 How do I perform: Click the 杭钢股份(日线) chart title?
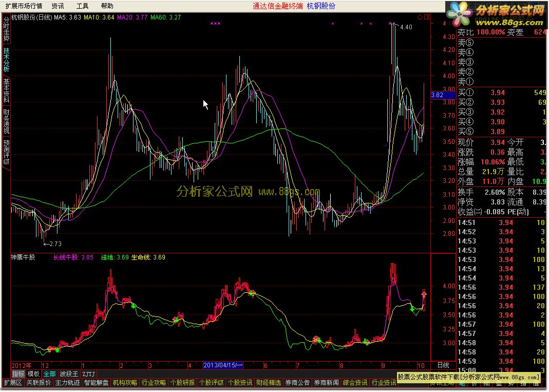tap(31, 17)
